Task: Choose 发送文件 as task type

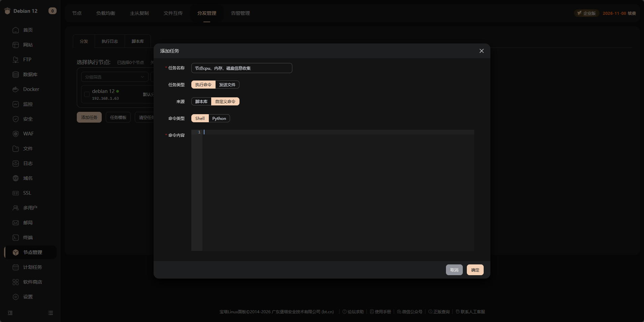Action: click(x=227, y=85)
